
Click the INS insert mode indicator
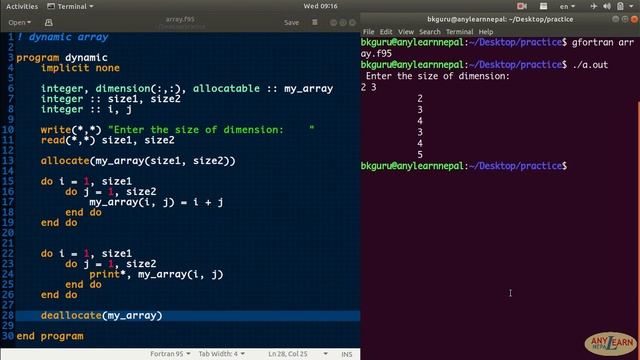347,354
